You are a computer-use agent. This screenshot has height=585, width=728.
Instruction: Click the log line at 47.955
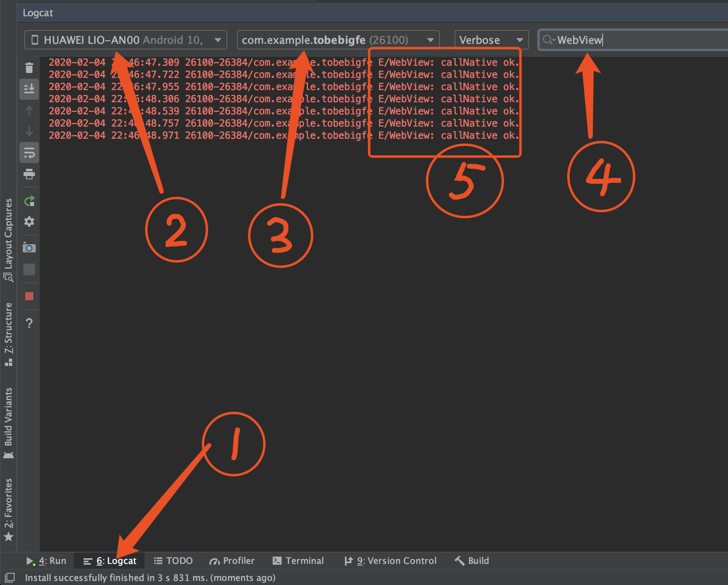pyautogui.click(x=284, y=86)
